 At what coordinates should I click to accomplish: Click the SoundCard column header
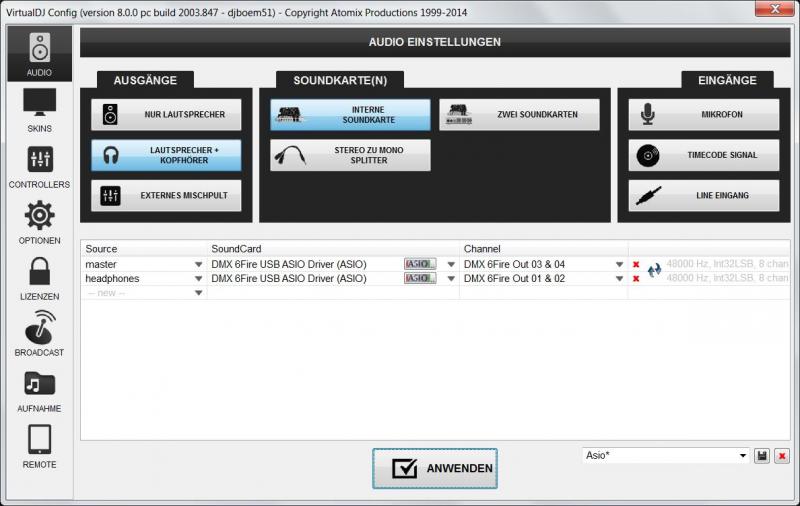[x=236, y=249]
